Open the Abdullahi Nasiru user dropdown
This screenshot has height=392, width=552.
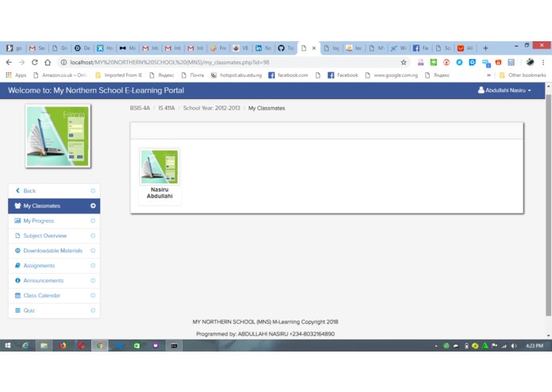click(504, 90)
